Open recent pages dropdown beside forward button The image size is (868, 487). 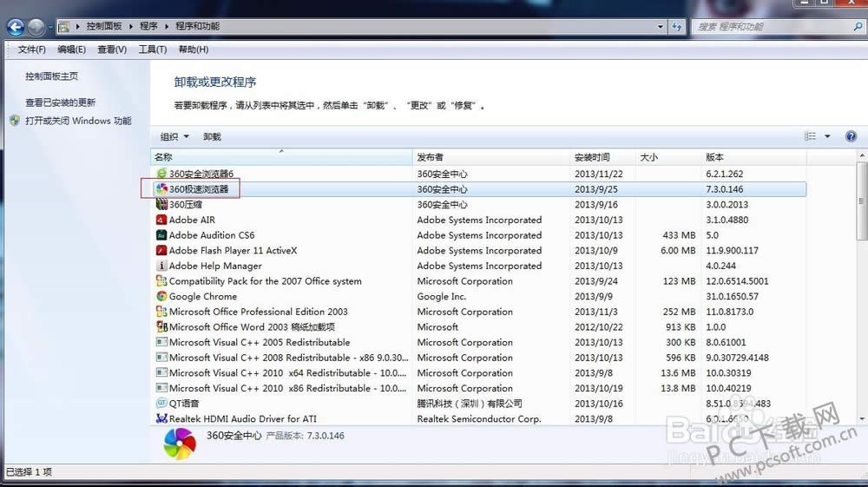50,27
